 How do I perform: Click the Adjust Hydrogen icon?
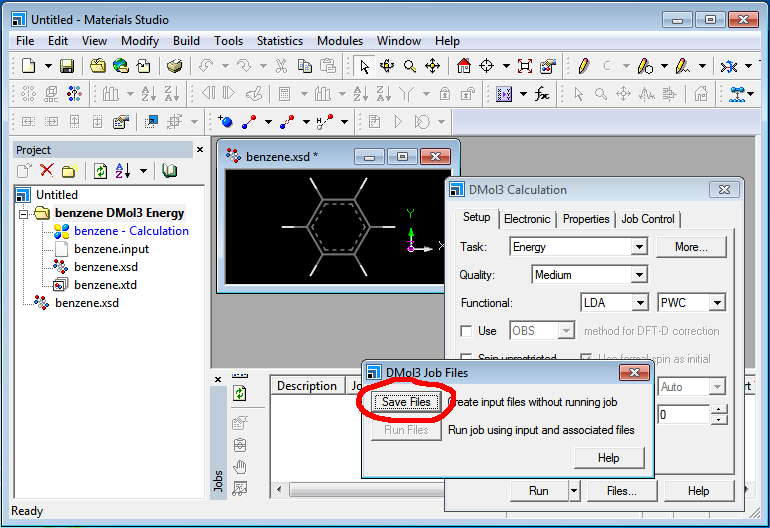coord(325,121)
